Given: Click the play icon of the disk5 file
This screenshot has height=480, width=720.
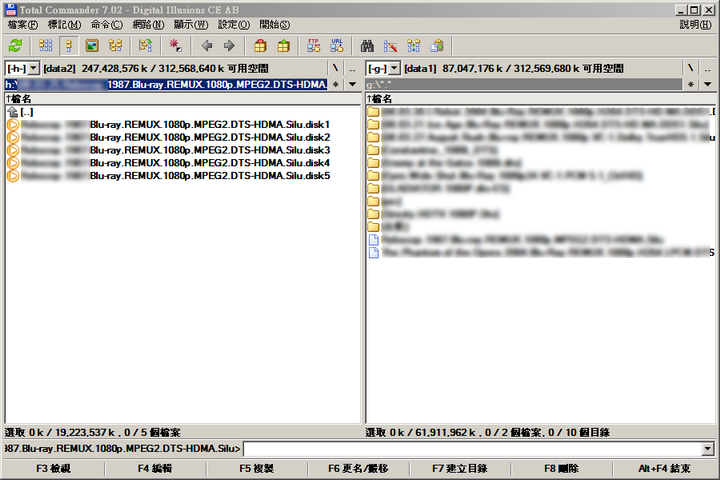Looking at the screenshot, I should click(x=13, y=175).
